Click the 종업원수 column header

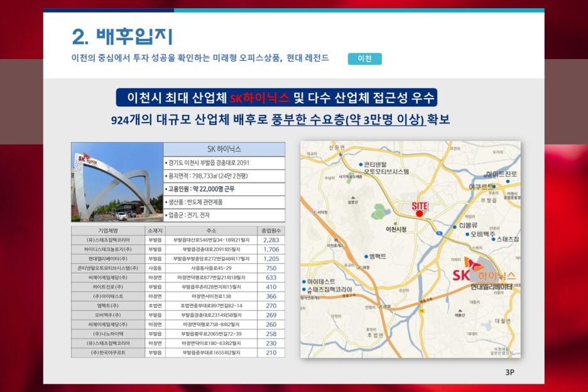click(271, 231)
